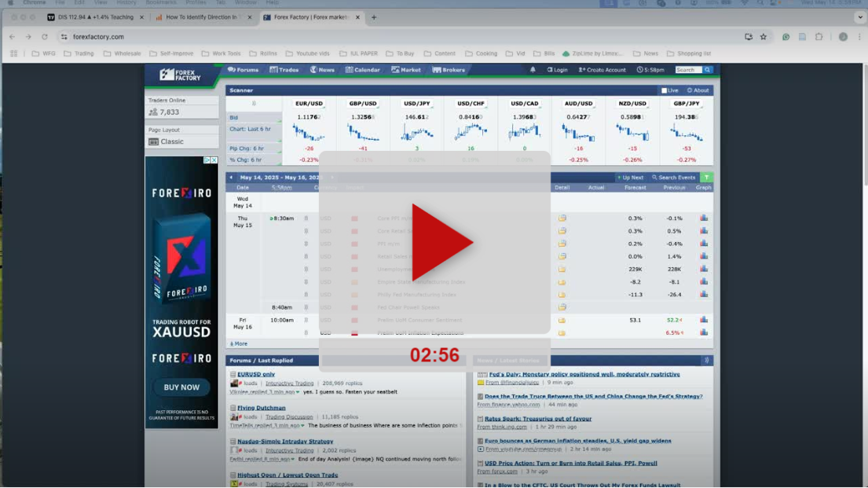The width and height of the screenshot is (868, 488).
Task: Open the Trades section in navigation
Action: [x=284, y=70]
